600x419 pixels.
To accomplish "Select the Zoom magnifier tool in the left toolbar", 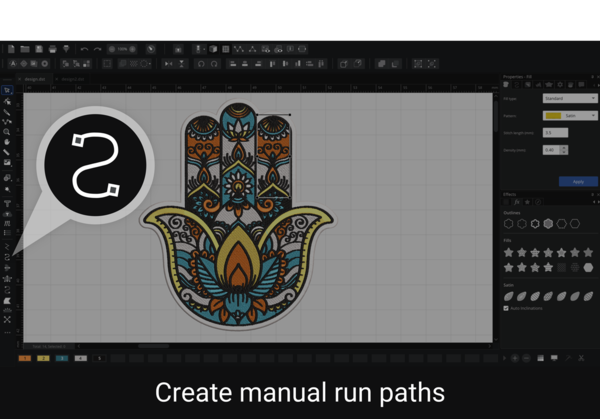I will tap(8, 131).
